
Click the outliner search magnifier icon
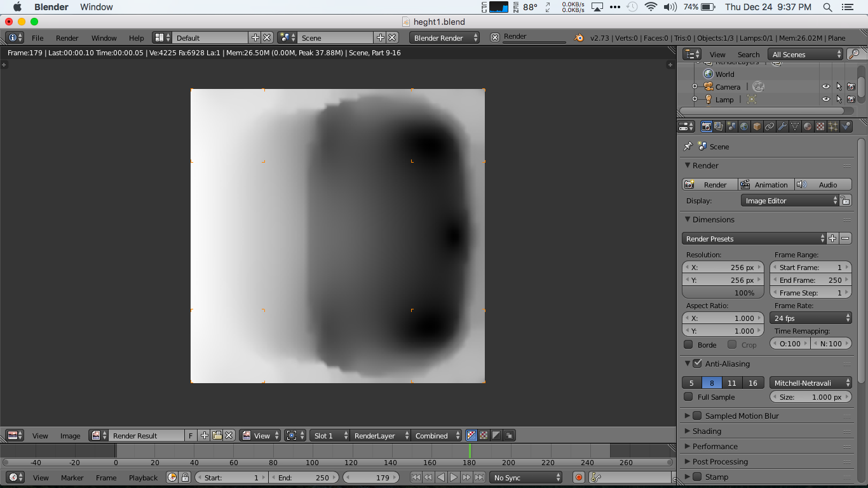tap(854, 55)
